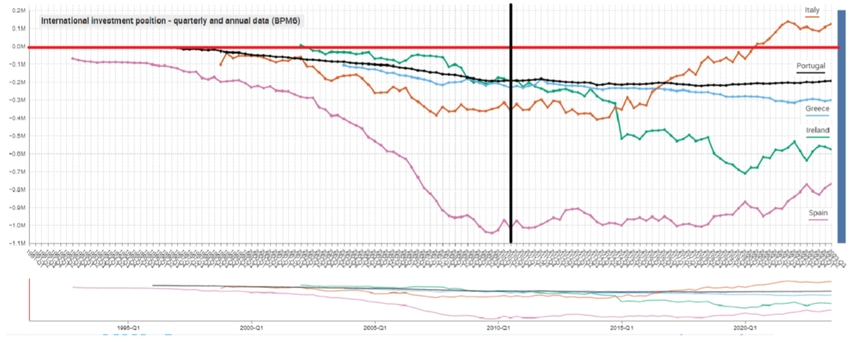Viewport: 868px width, 345px height.
Task: Click the -0.5M y-axis label
Action: (x=18, y=136)
